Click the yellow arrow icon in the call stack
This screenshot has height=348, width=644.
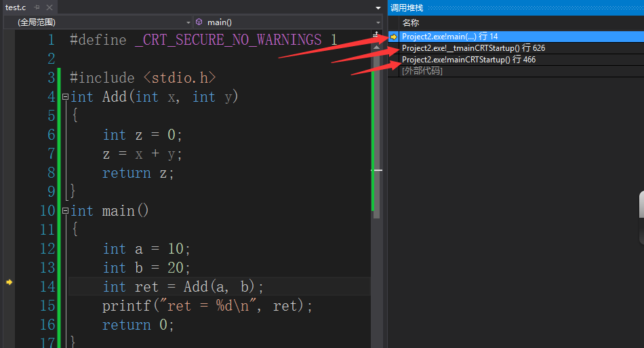394,37
